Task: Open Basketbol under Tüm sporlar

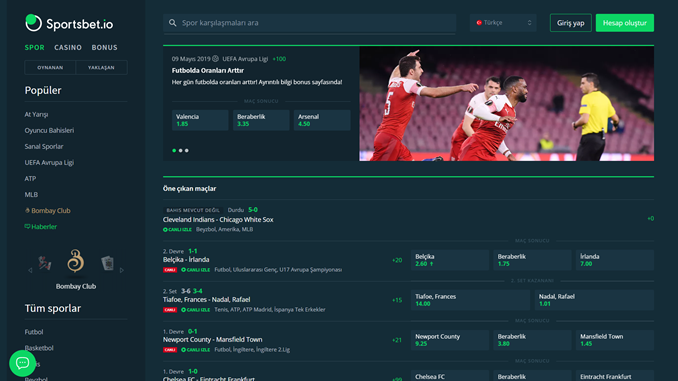Action: 39,348
